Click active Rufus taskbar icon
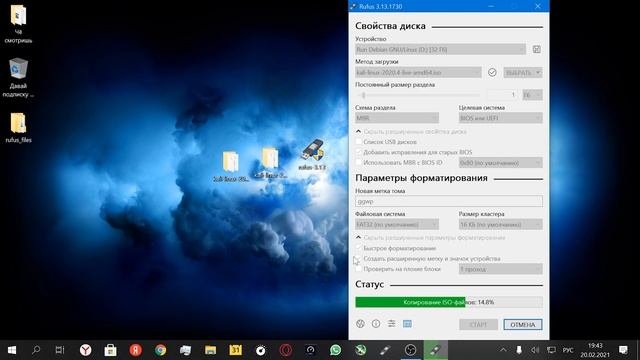 pos(436,350)
